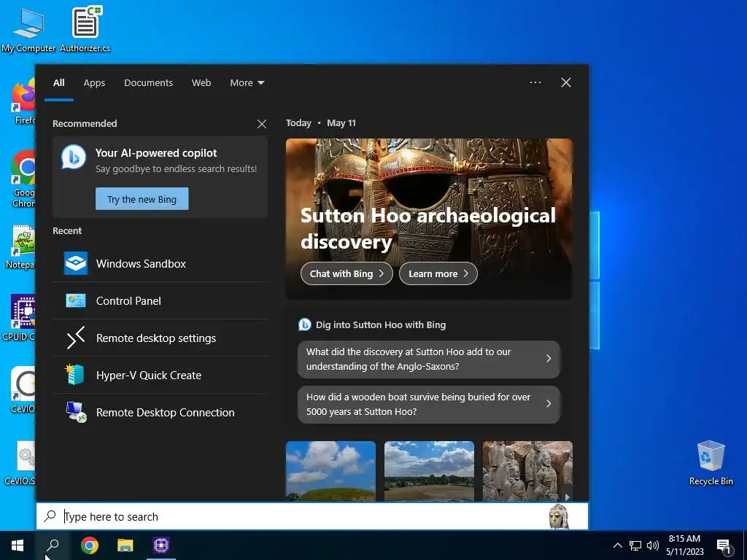This screenshot has height=560, width=747.
Task: Select the Firefox desktop shortcut
Action: tap(23, 102)
